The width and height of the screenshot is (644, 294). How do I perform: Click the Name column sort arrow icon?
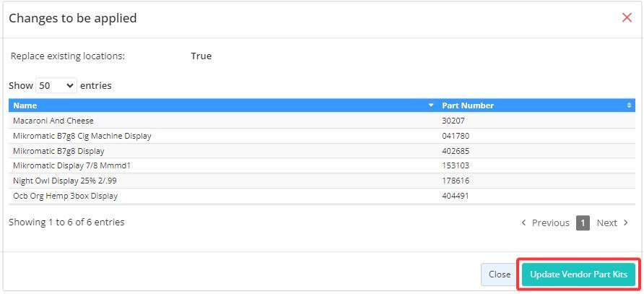click(431, 105)
